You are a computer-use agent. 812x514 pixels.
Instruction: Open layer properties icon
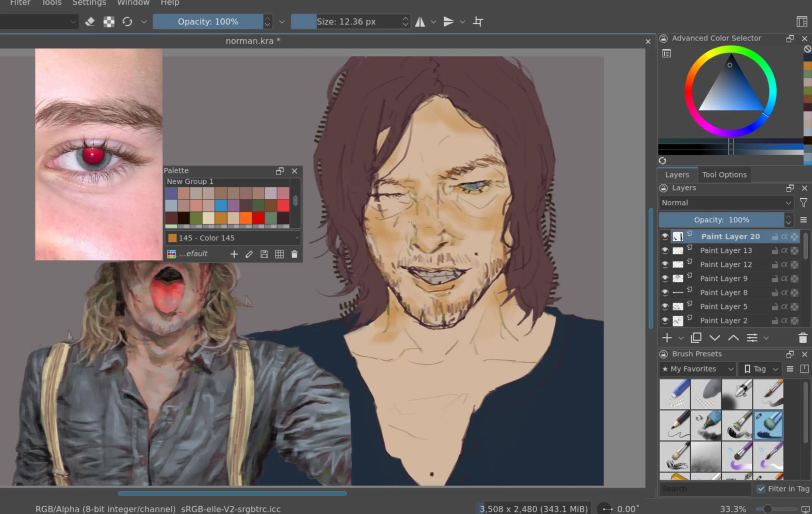(752, 338)
